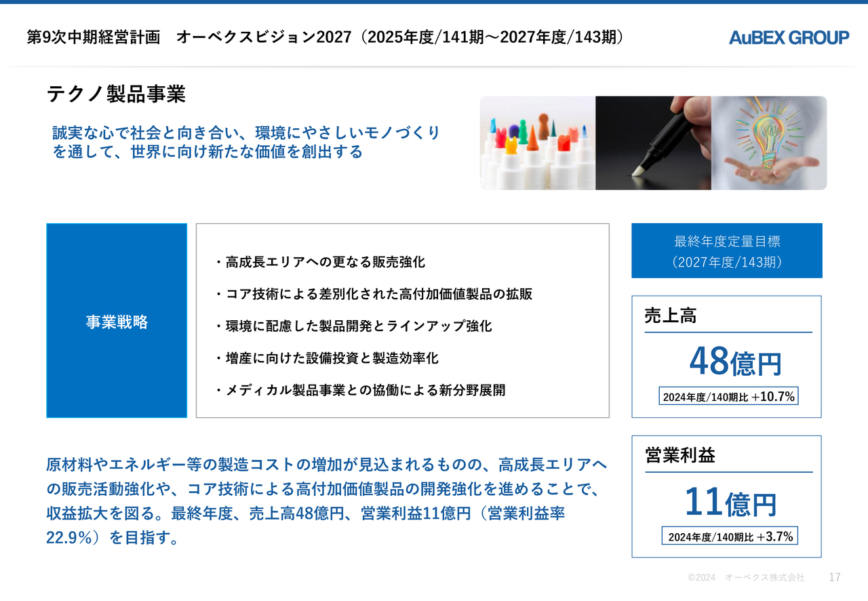Click the '2024年度/140期比 +3.7%' box
868x601 pixels.
click(730, 536)
